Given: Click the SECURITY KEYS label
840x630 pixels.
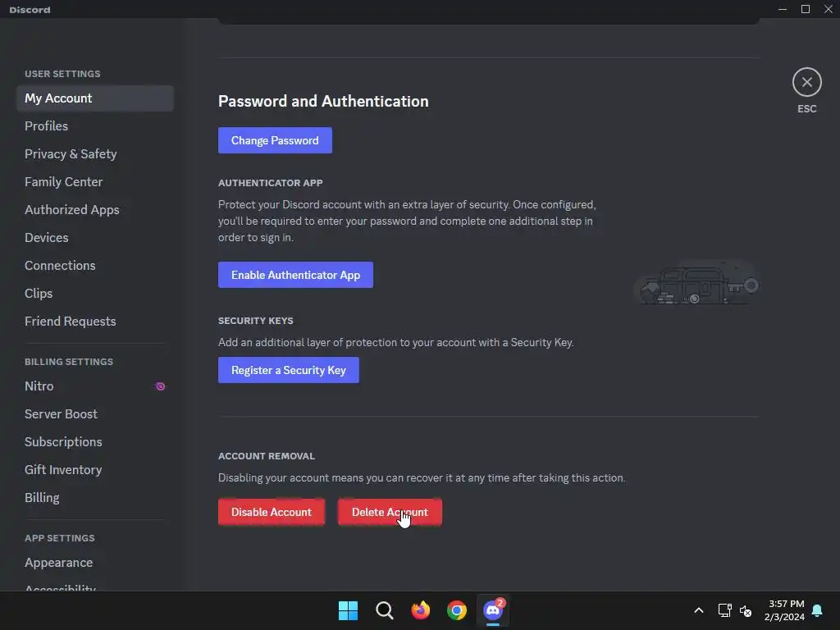Looking at the screenshot, I should (x=256, y=321).
